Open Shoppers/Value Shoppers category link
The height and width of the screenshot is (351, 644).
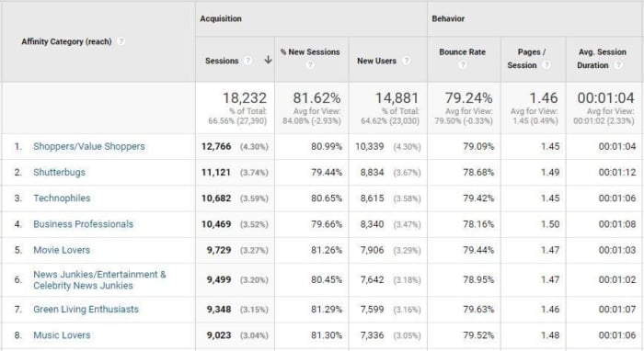pos(89,146)
